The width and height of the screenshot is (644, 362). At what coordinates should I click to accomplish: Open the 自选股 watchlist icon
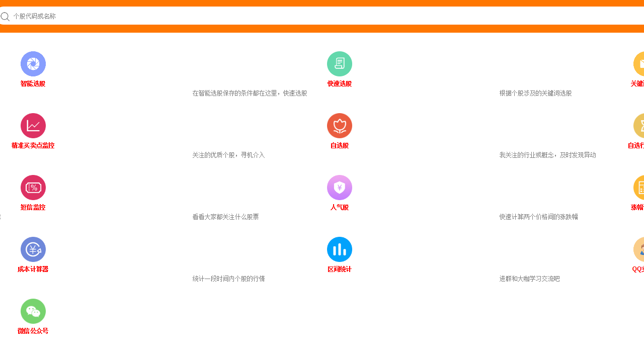click(x=339, y=126)
